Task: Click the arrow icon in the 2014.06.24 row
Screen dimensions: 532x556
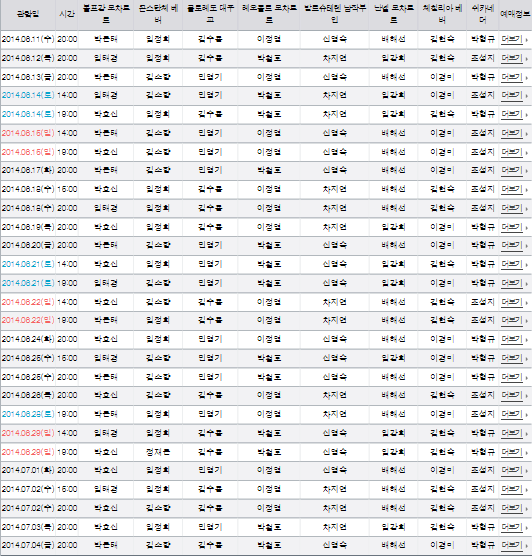Action: coord(527,340)
